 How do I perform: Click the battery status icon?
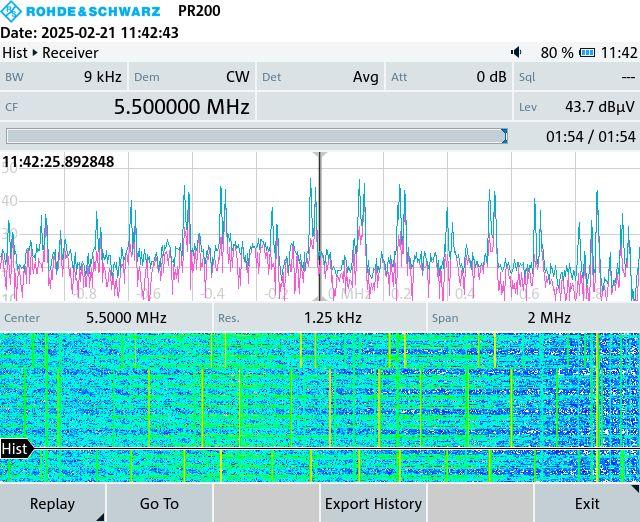point(588,53)
